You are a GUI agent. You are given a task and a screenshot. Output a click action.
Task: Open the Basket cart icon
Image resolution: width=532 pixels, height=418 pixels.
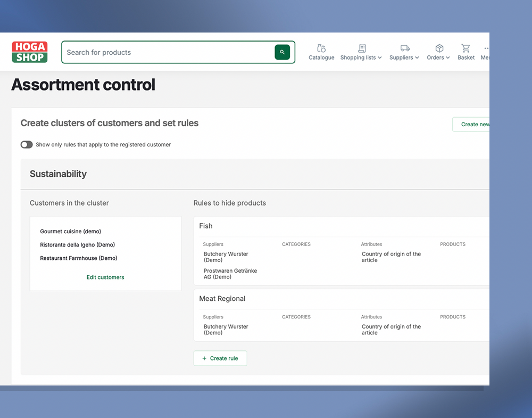[466, 48]
